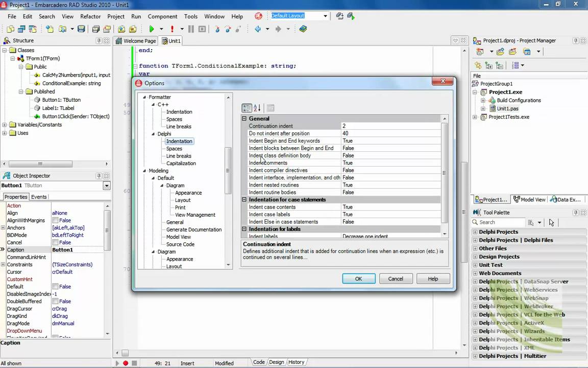This screenshot has height=368, width=588.
Task: Click the red record macro icon in status bar
Action: click(126, 363)
